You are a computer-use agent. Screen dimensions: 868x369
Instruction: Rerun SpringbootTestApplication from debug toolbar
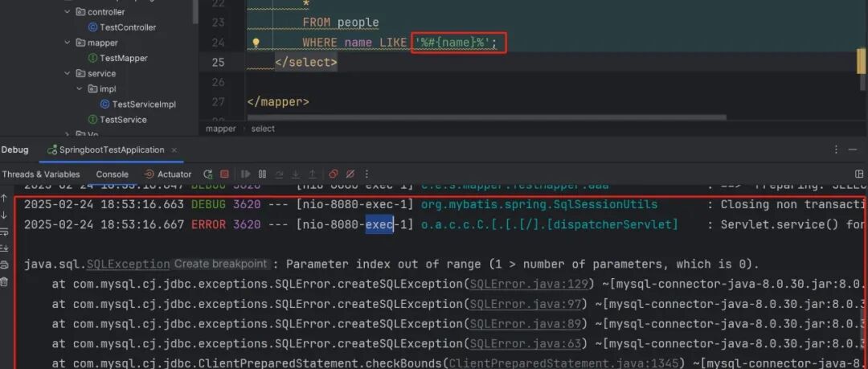207,174
